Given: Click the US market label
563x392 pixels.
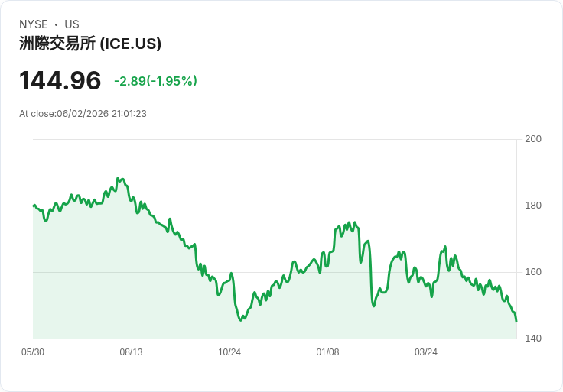Looking at the screenshot, I should pos(72,24).
